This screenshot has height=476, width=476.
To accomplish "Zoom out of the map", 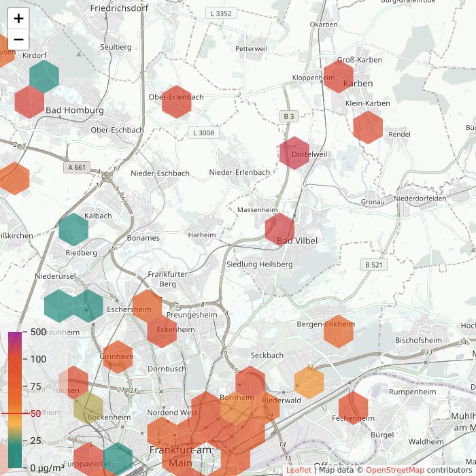I will click(18, 39).
